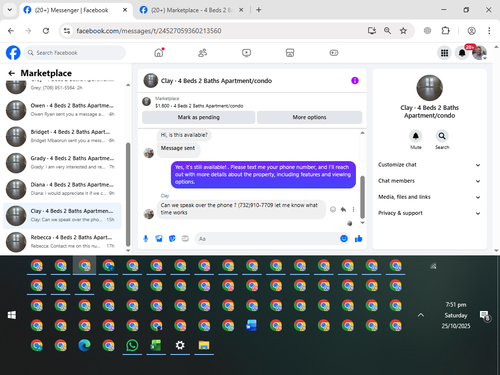Image resolution: width=500 pixels, height=375 pixels.
Task: Open the Friends icon in the top navigation
Action: click(202, 53)
